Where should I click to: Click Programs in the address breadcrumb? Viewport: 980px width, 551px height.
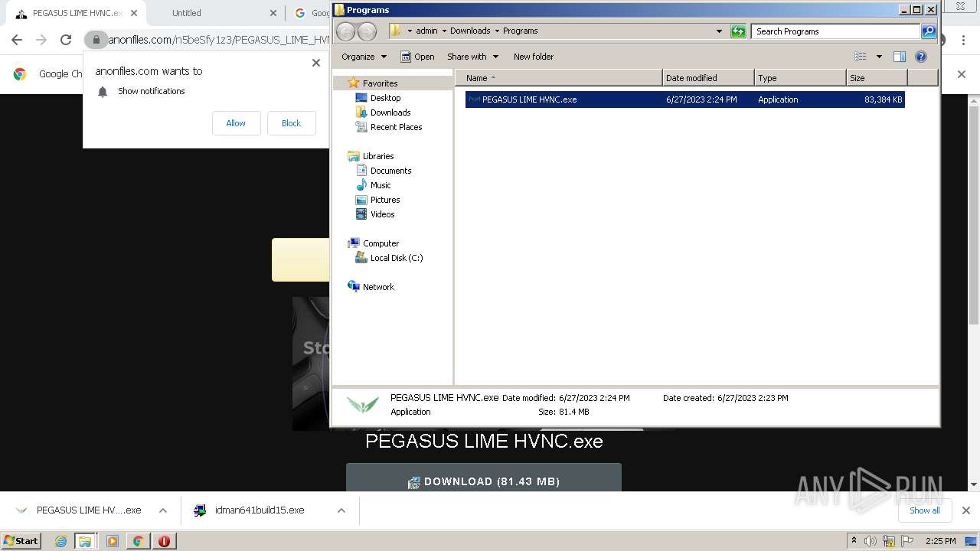coord(520,31)
